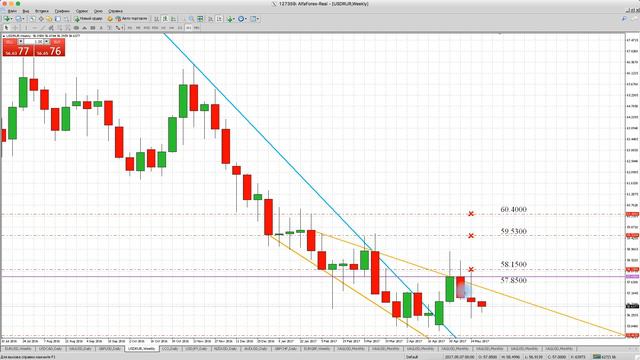Toggle the Terminal panel
Image resolution: width=640 pixels, height=360 pixels.
(x=58, y=19)
